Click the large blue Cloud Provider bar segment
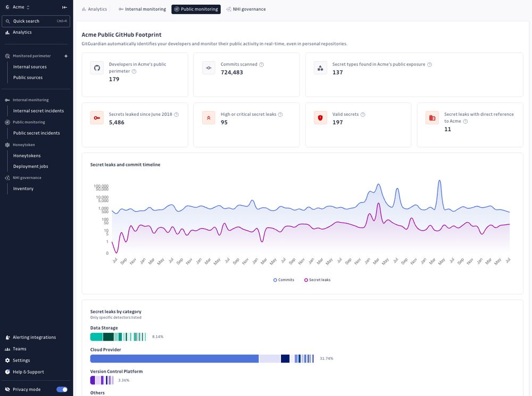The height and width of the screenshot is (396, 532). point(174,358)
